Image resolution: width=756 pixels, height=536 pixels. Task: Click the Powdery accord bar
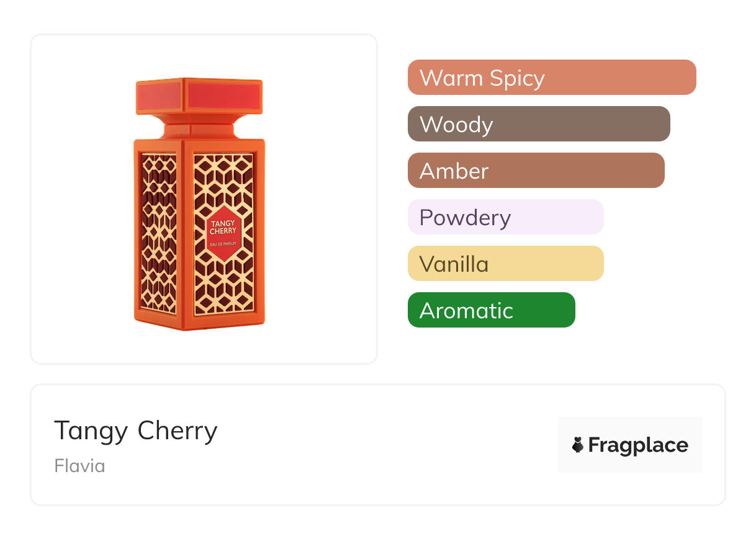point(505,217)
